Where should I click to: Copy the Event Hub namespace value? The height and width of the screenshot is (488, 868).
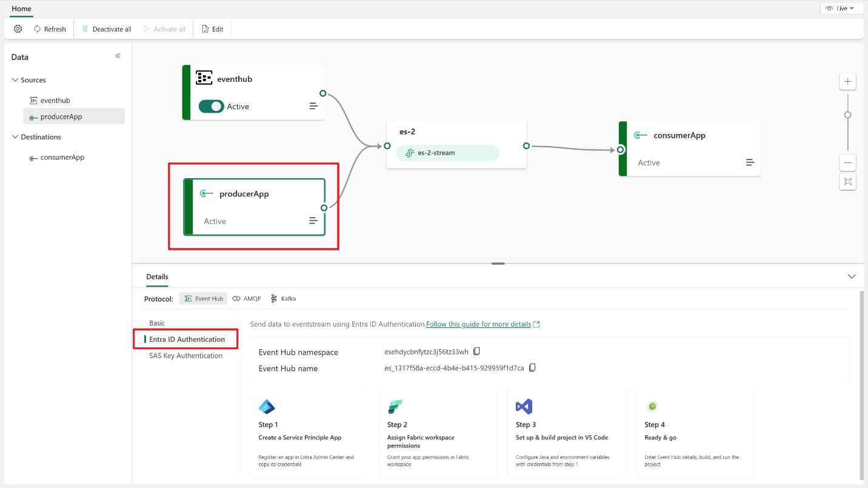476,352
